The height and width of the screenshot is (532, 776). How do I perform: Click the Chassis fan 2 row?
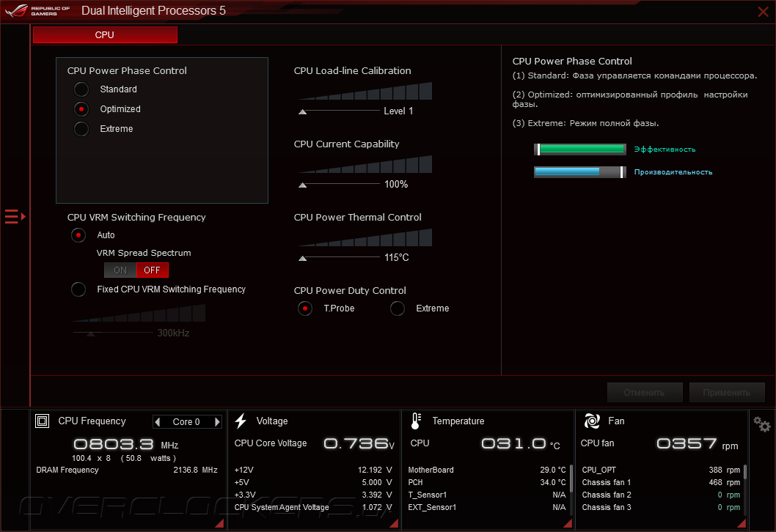[x=661, y=495]
